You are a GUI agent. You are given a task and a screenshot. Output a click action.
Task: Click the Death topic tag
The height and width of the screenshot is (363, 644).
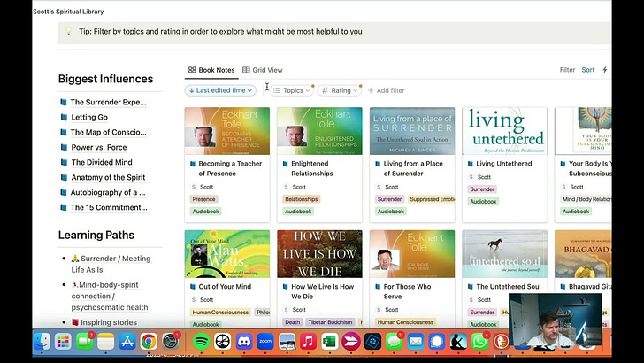pos(293,322)
